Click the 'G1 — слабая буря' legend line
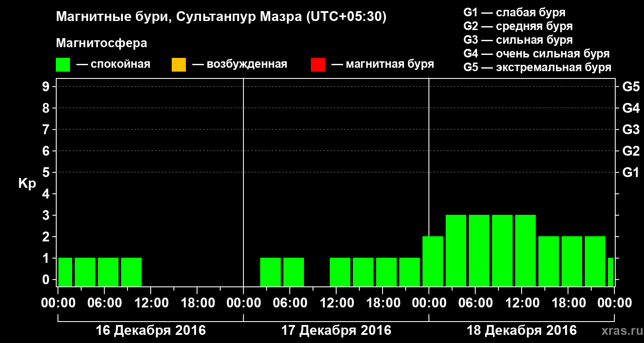 [514, 12]
